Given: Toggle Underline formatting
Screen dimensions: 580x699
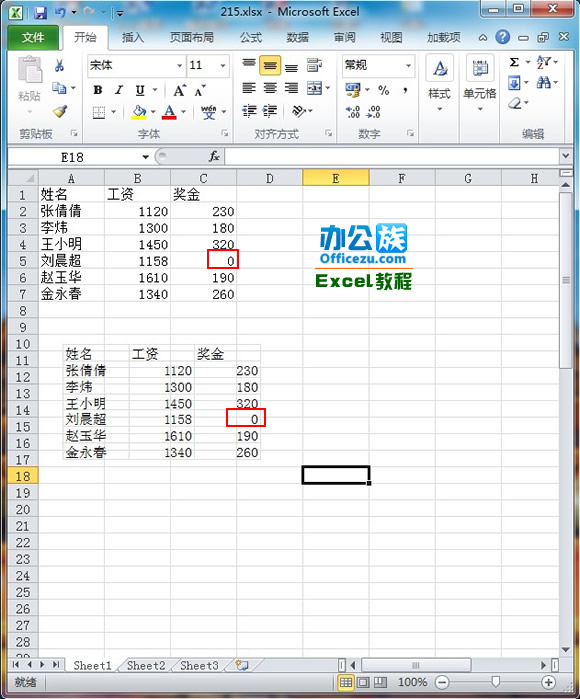Looking at the screenshot, I should (x=140, y=90).
